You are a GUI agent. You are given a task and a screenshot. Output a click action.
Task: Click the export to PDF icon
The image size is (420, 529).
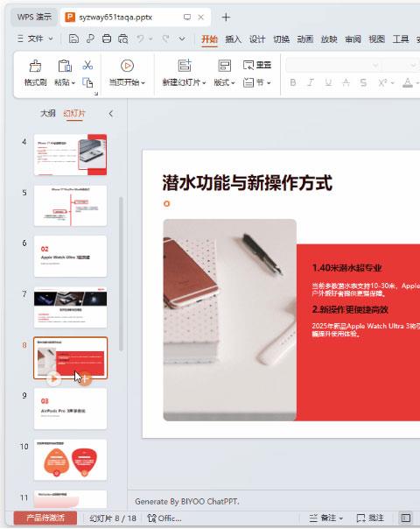point(90,39)
